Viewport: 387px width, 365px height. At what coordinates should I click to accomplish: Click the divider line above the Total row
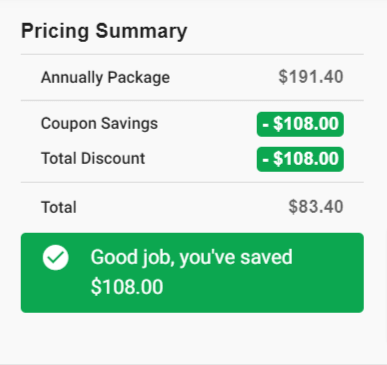coord(192,182)
